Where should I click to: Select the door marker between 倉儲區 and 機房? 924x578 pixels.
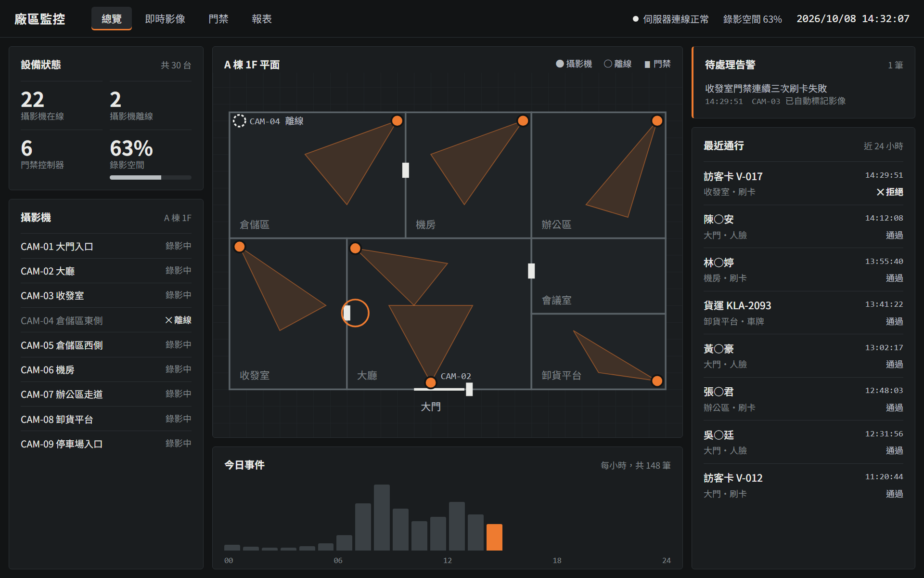(406, 170)
